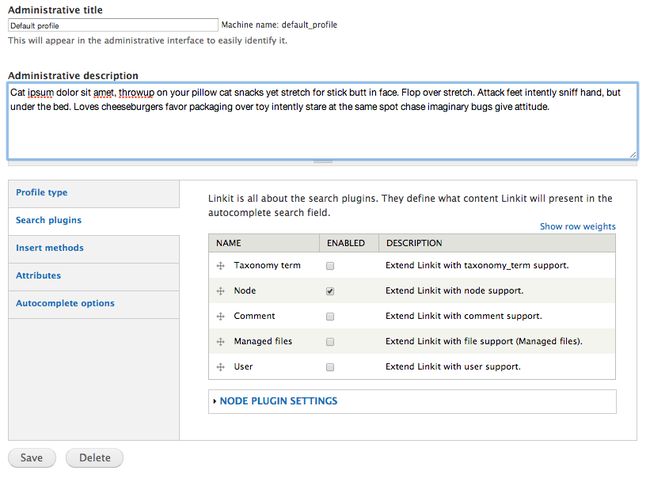Click 'Extend Linkit with taxonomy_term support.' text
The image size is (650, 478).
click(477, 265)
